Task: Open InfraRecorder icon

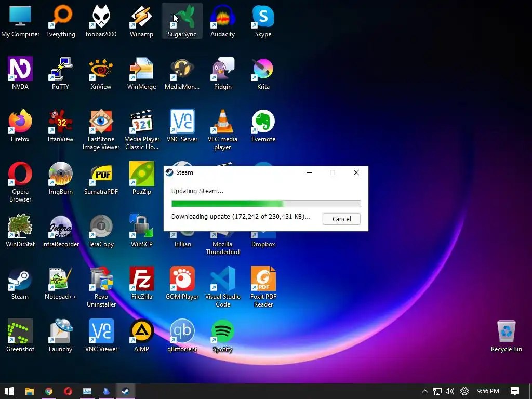Action: click(x=61, y=231)
